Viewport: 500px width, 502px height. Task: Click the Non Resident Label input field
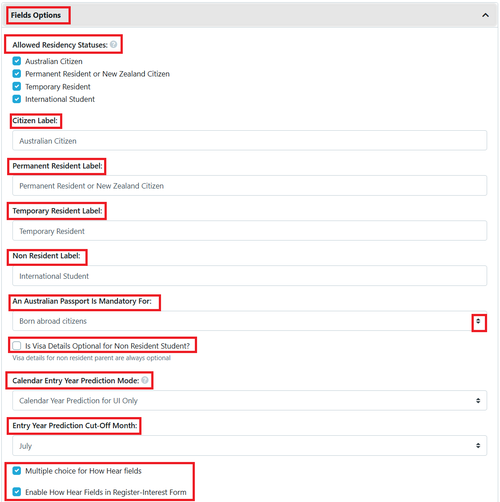[x=249, y=276]
